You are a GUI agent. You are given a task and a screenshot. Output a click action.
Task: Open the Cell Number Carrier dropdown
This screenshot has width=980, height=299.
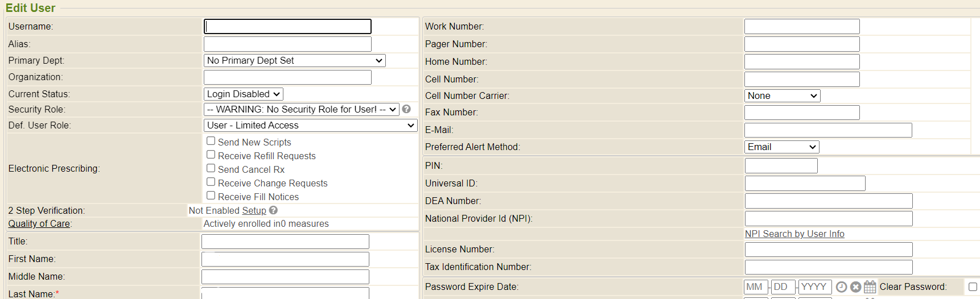pos(782,96)
